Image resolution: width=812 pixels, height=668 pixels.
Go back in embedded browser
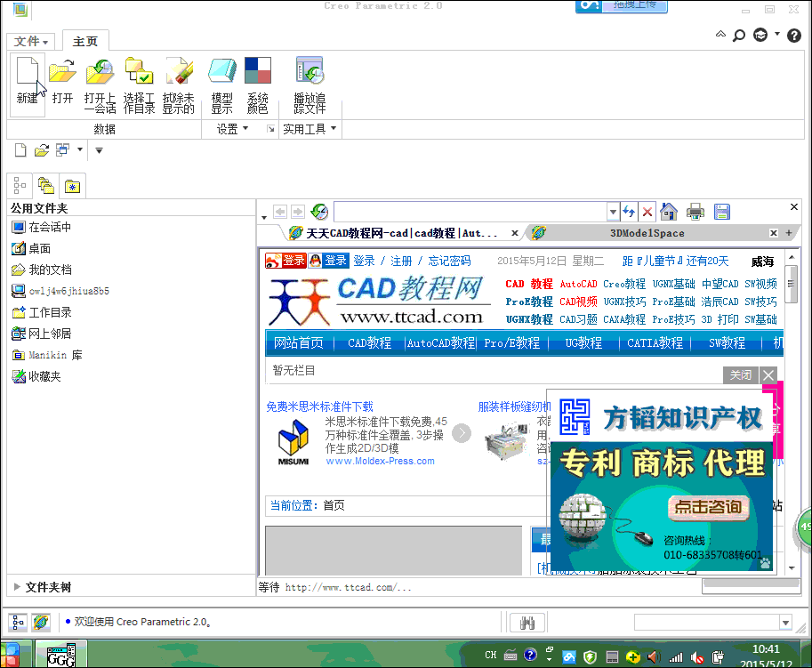pyautogui.click(x=280, y=212)
